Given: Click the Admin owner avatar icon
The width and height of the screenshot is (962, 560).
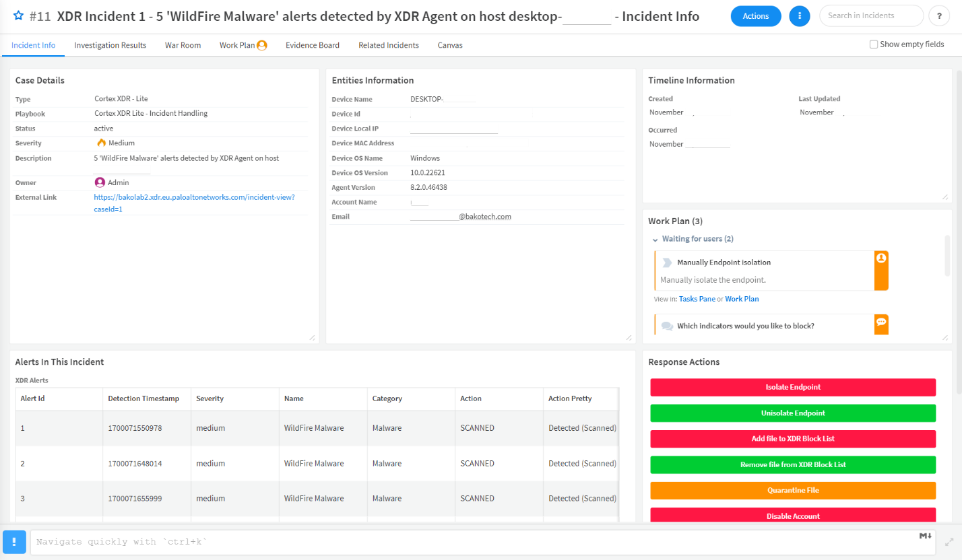Looking at the screenshot, I should pyautogui.click(x=100, y=182).
